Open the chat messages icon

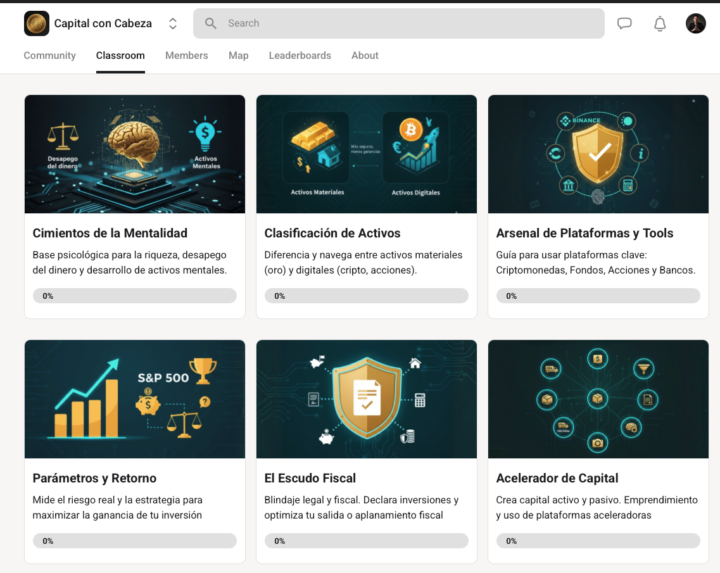point(624,24)
